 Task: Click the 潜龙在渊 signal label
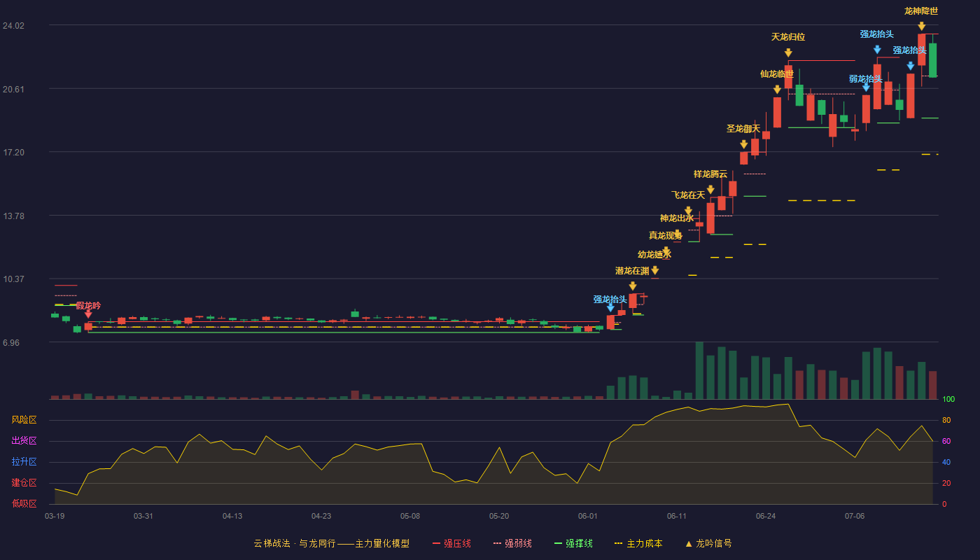[632, 271]
